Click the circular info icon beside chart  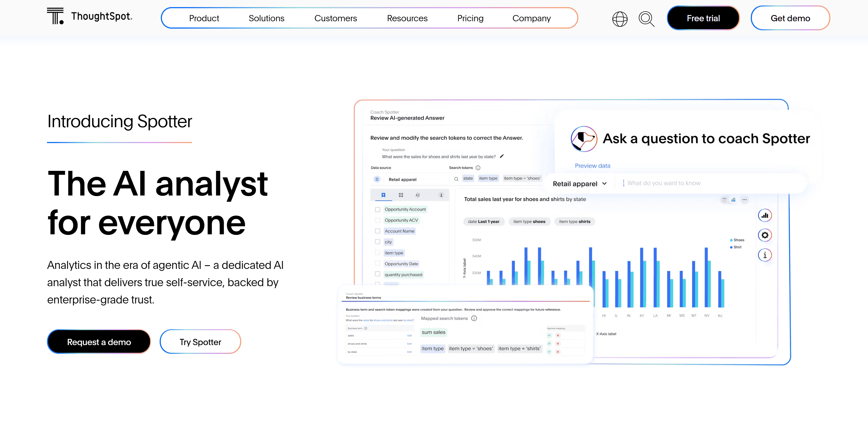[765, 255]
